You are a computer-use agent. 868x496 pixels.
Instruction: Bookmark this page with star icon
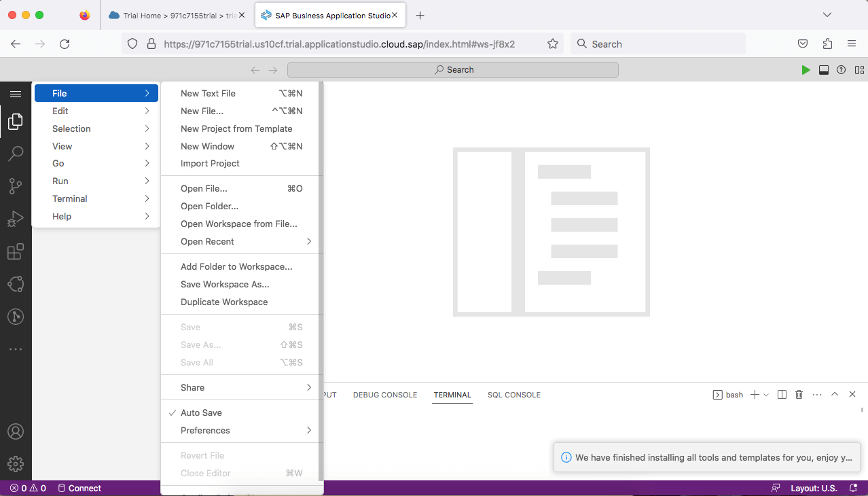click(x=553, y=44)
